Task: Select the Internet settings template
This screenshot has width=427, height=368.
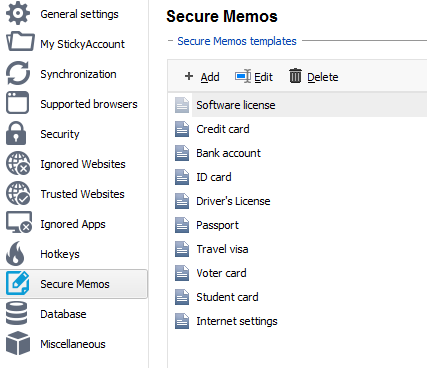Action: click(237, 321)
